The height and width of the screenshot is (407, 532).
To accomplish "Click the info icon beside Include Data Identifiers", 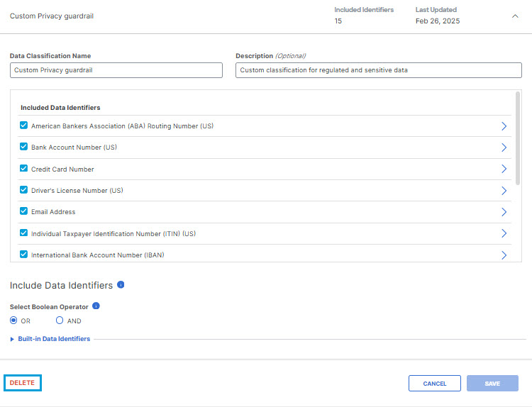I will pyautogui.click(x=121, y=284).
